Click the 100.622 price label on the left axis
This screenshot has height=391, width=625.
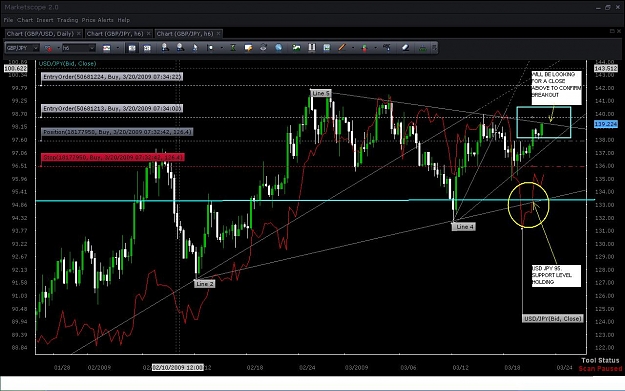[x=16, y=69]
